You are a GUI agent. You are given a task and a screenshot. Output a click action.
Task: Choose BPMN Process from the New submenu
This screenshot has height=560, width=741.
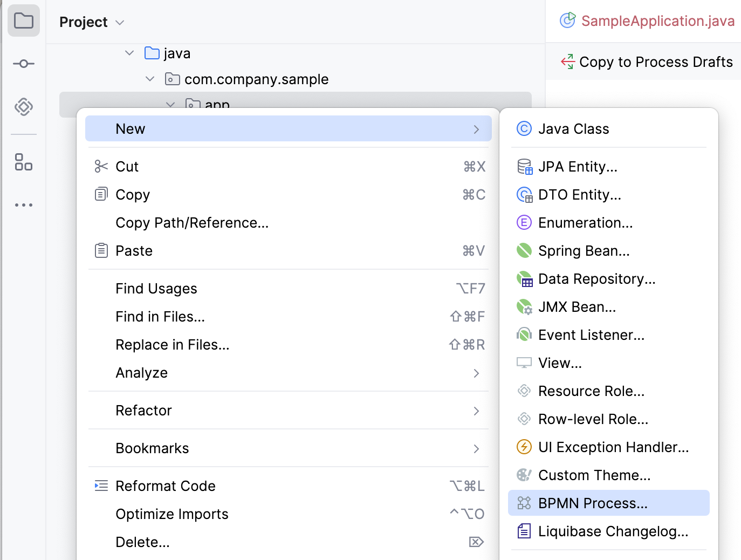click(x=592, y=503)
